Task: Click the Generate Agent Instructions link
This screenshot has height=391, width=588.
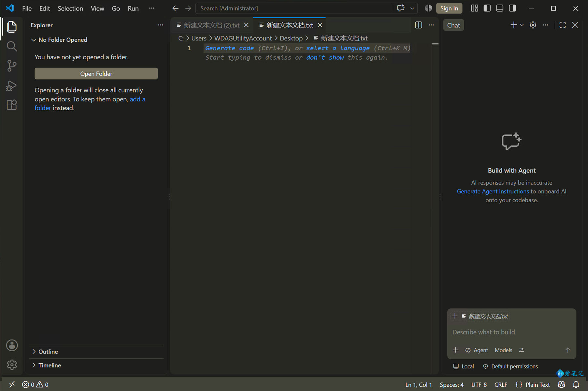Action: click(x=493, y=191)
